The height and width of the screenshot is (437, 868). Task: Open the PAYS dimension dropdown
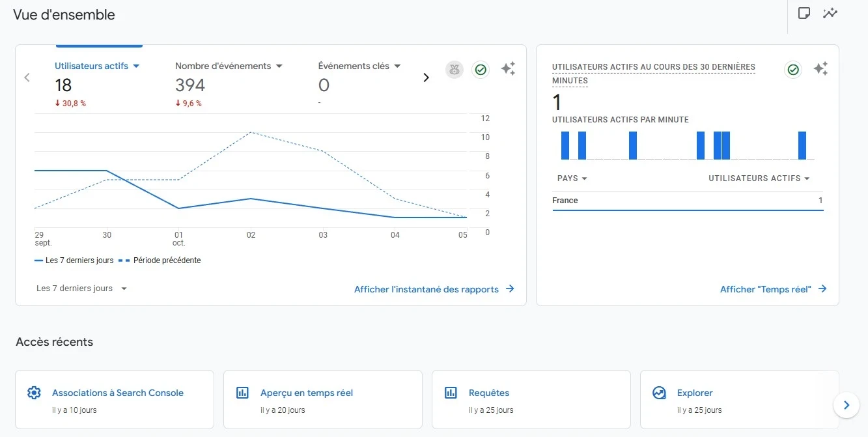[571, 178]
